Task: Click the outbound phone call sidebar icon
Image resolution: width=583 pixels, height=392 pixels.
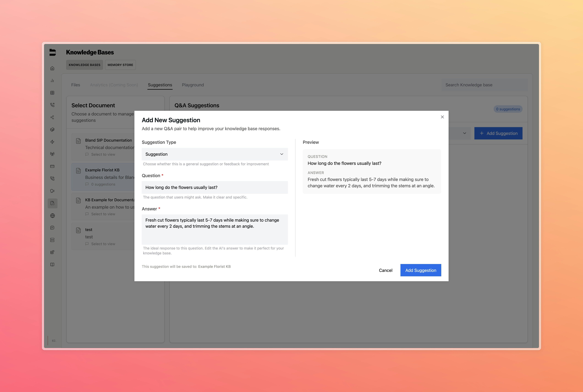Action: [52, 105]
